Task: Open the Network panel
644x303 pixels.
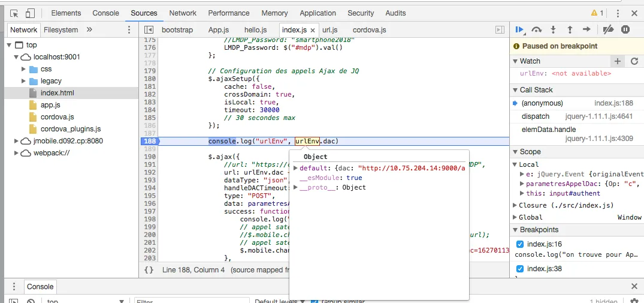Action: 183,13
